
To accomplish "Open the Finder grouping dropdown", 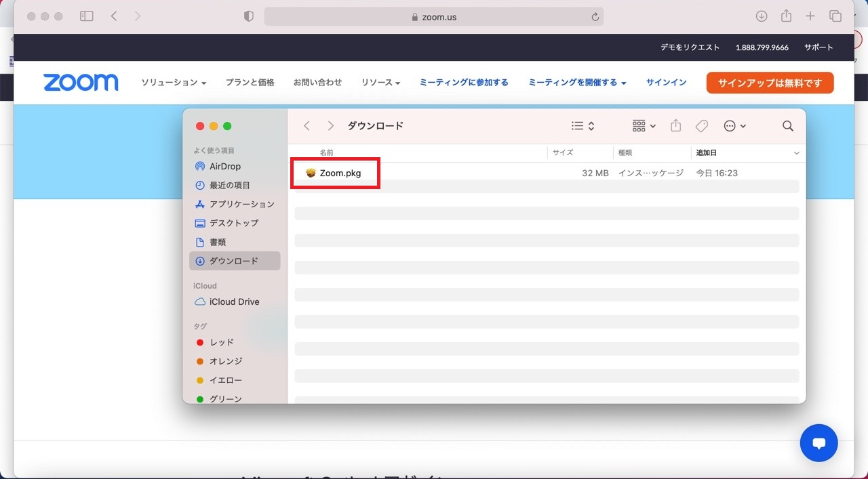I will click(644, 126).
